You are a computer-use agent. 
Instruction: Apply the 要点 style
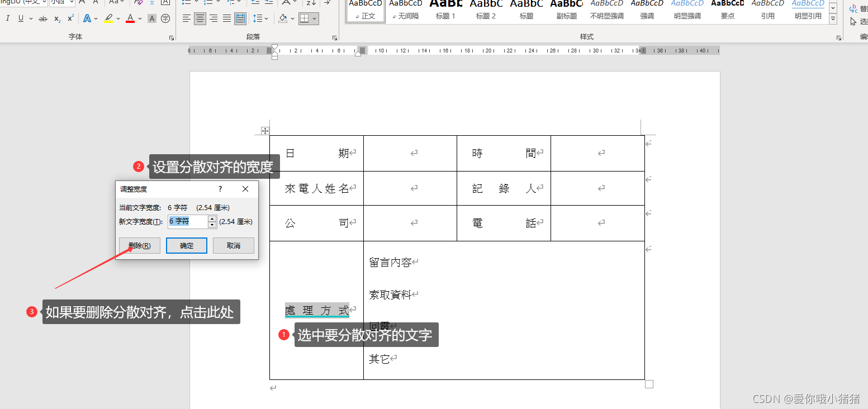[727, 11]
